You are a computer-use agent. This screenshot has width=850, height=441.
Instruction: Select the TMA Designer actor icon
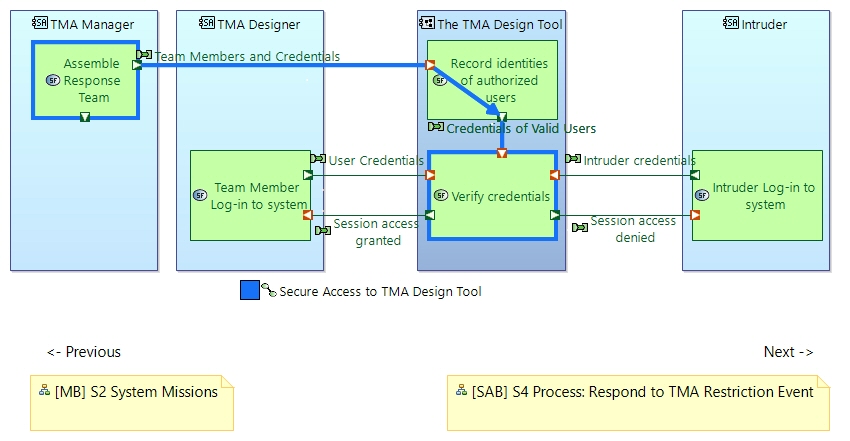[207, 23]
